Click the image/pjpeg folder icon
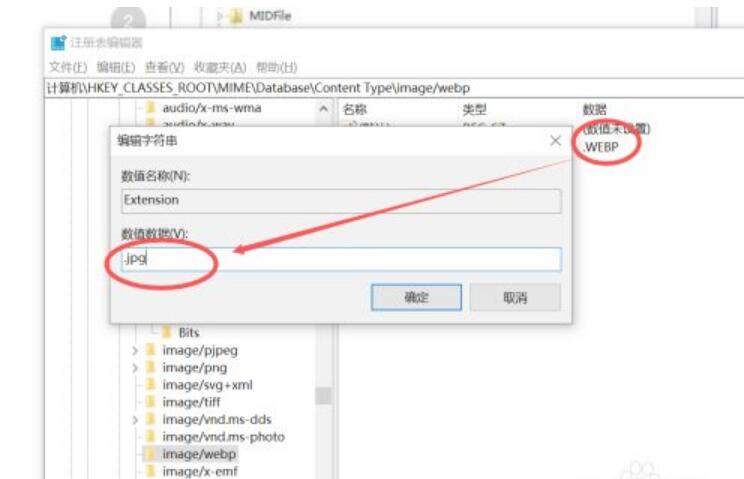 tap(151, 350)
